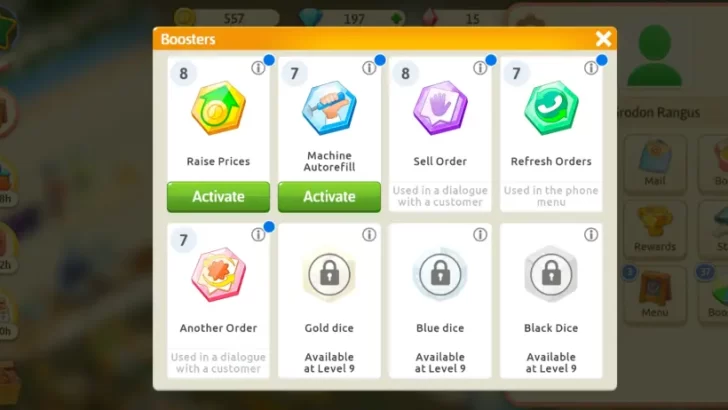The width and height of the screenshot is (728, 410).
Task: Open info for Another Order booster
Action: (x=258, y=235)
